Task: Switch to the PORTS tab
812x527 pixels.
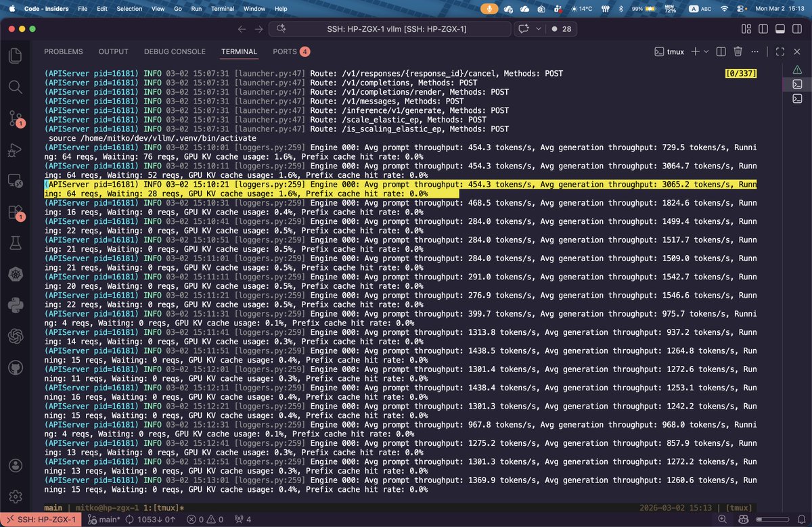Action: tap(292, 51)
